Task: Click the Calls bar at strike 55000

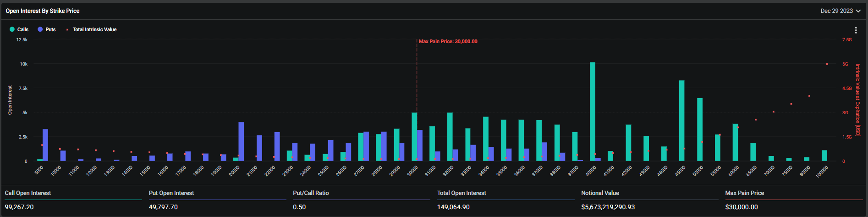Action: click(x=717, y=148)
